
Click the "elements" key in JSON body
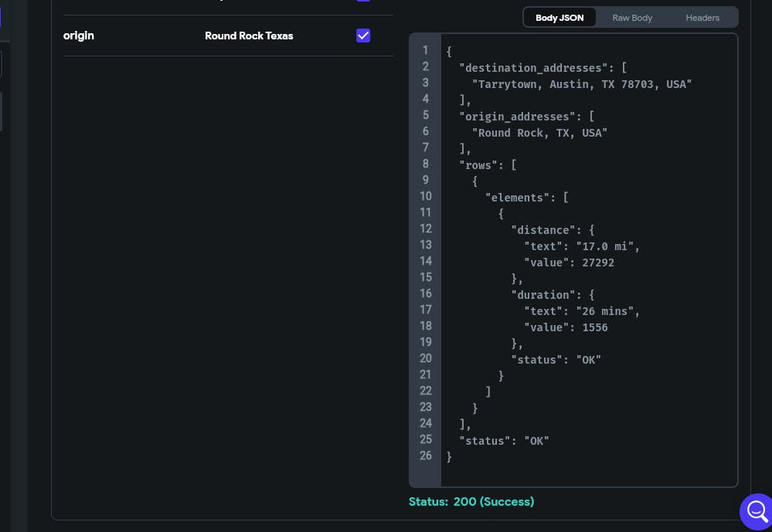517,198
